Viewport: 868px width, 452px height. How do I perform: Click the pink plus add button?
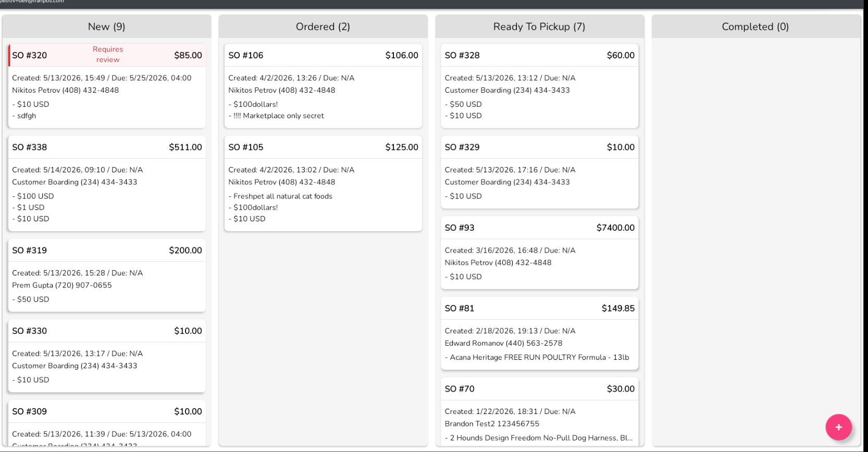(x=838, y=427)
